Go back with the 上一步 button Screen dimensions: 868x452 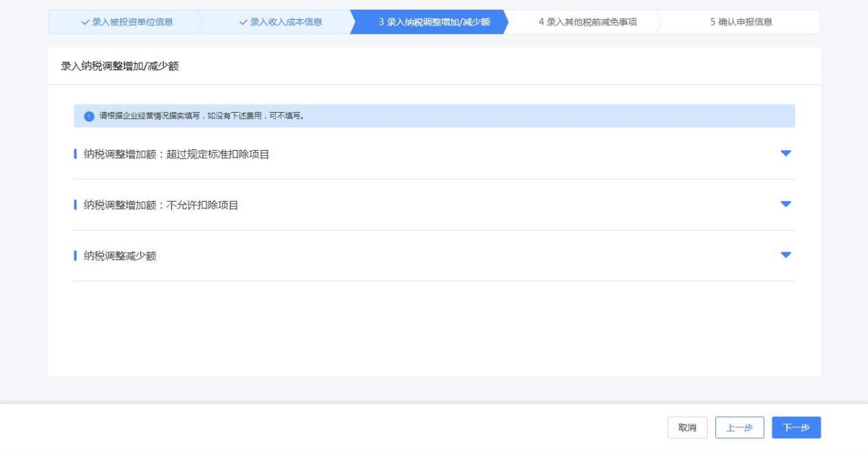739,427
